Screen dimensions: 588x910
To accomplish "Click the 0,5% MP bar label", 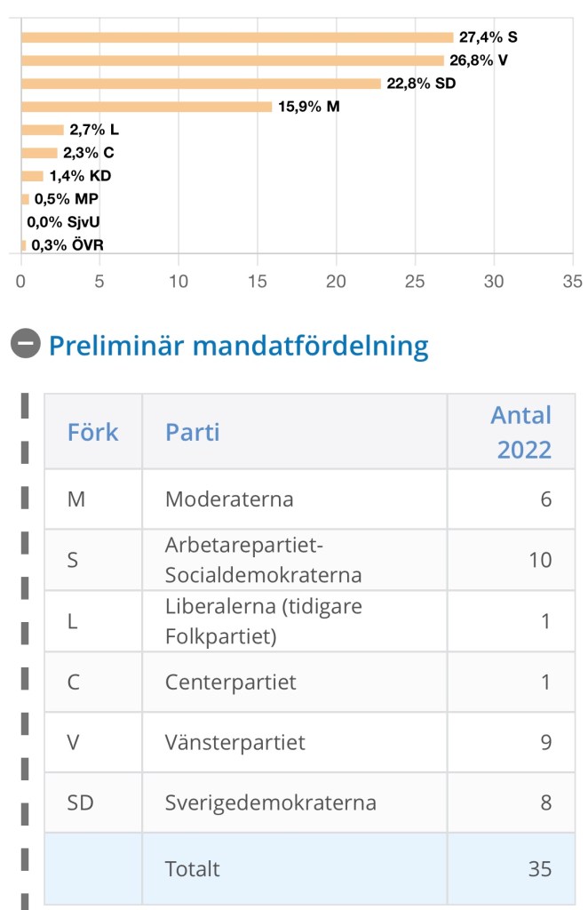I will pos(66,199).
